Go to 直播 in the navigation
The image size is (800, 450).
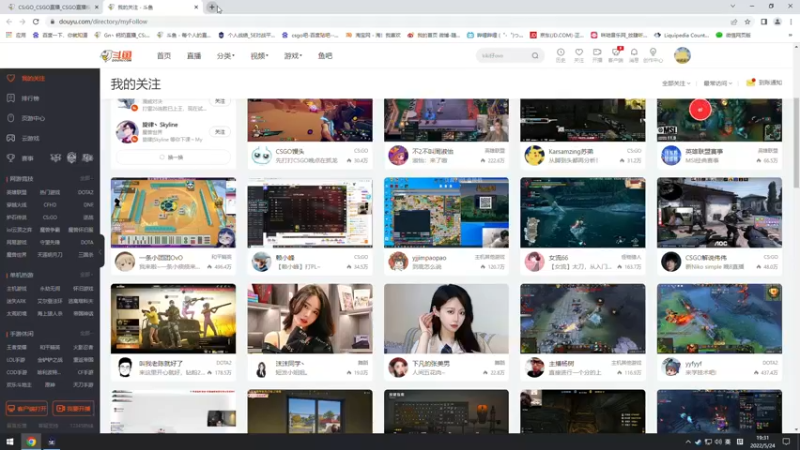194,56
